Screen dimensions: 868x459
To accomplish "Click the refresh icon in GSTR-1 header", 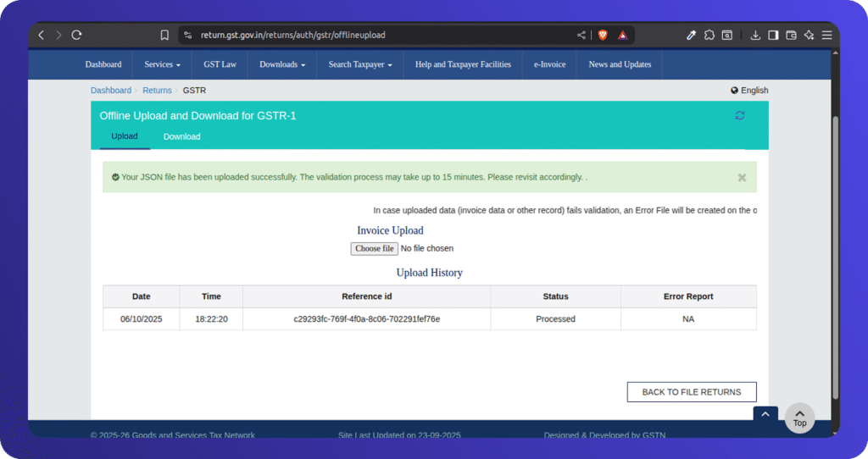I will (x=739, y=115).
